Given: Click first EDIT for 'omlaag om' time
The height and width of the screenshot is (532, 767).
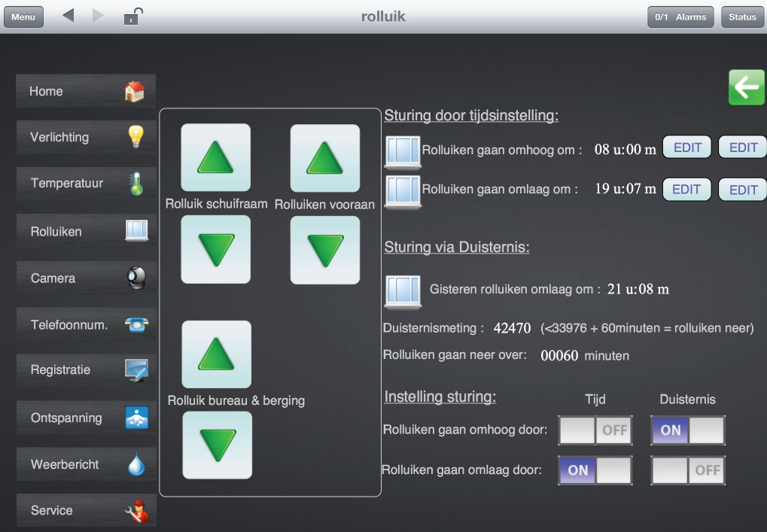Looking at the screenshot, I should tap(686, 189).
